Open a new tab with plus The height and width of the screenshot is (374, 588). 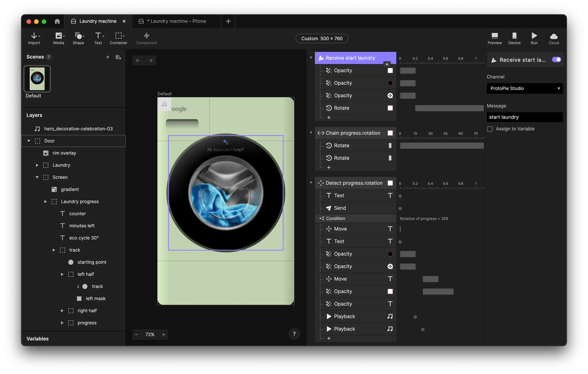[228, 21]
